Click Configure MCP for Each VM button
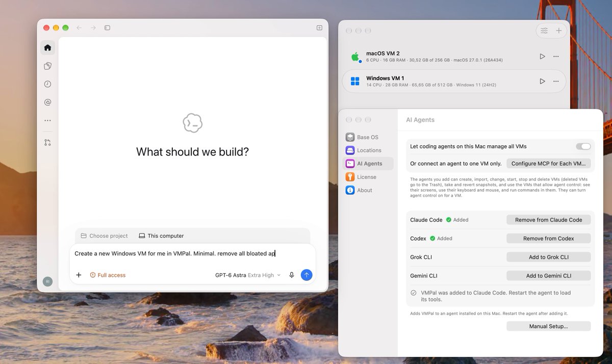 click(x=548, y=164)
